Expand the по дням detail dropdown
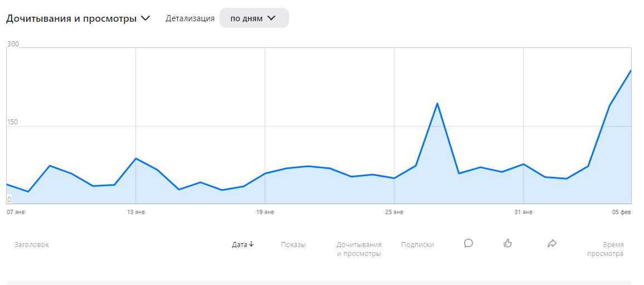 (x=254, y=18)
